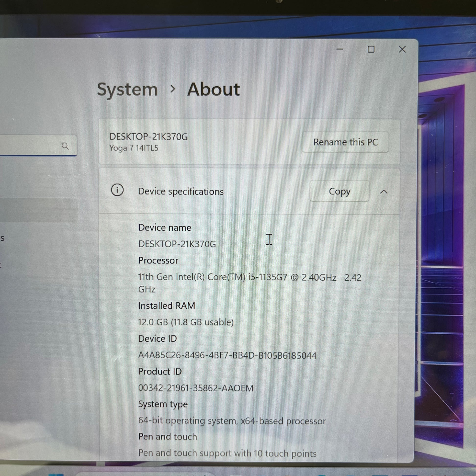This screenshot has height=476, width=476.
Task: Select the device name value DESKTOP-21K370G under Device name
Action: coord(177,244)
